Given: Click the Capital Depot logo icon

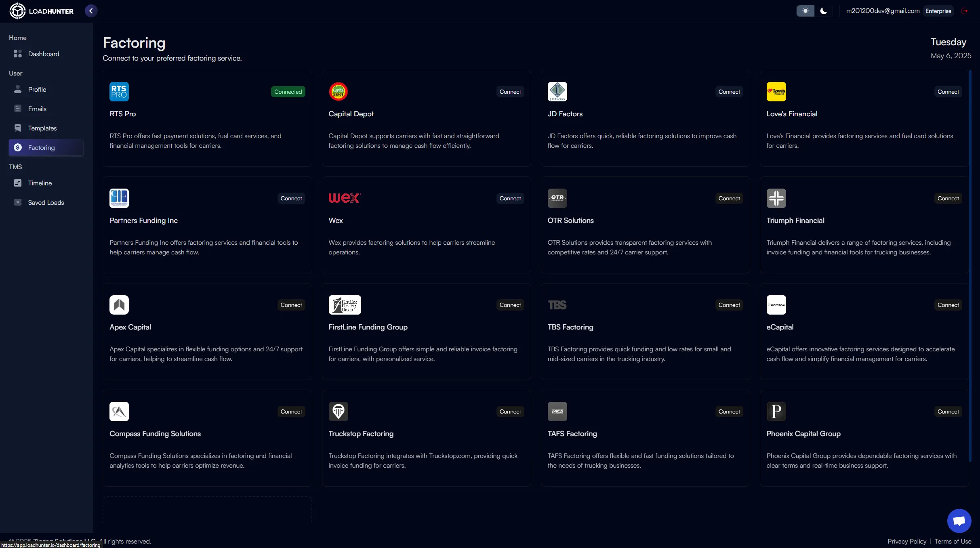Looking at the screenshot, I should [338, 92].
